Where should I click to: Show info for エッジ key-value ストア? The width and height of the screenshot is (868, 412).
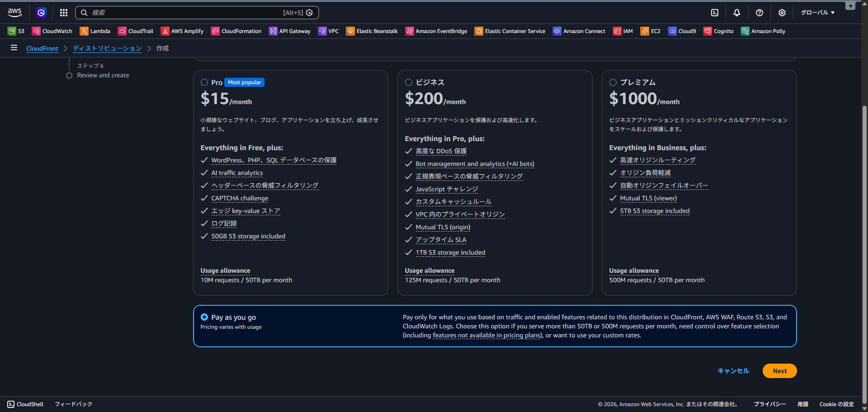coord(245,211)
